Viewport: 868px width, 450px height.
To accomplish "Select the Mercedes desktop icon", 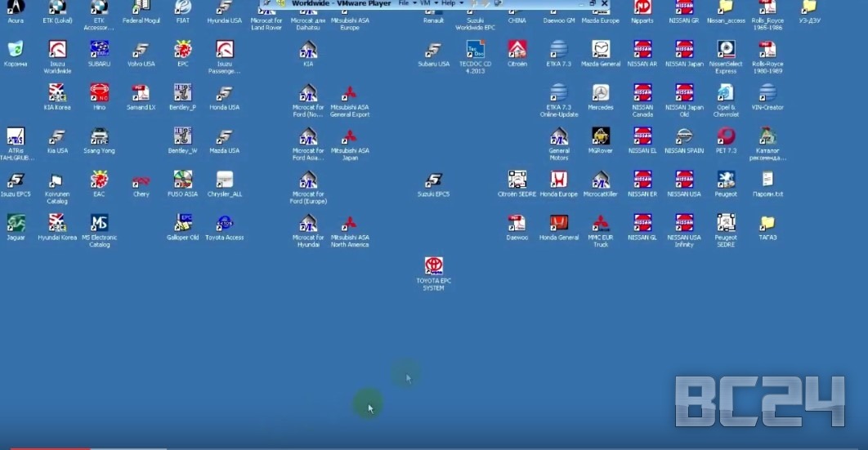I will [600, 92].
